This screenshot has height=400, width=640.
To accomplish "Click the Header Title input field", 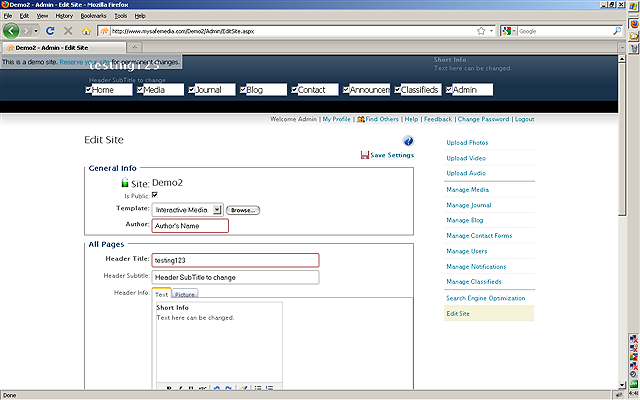I will 235,260.
